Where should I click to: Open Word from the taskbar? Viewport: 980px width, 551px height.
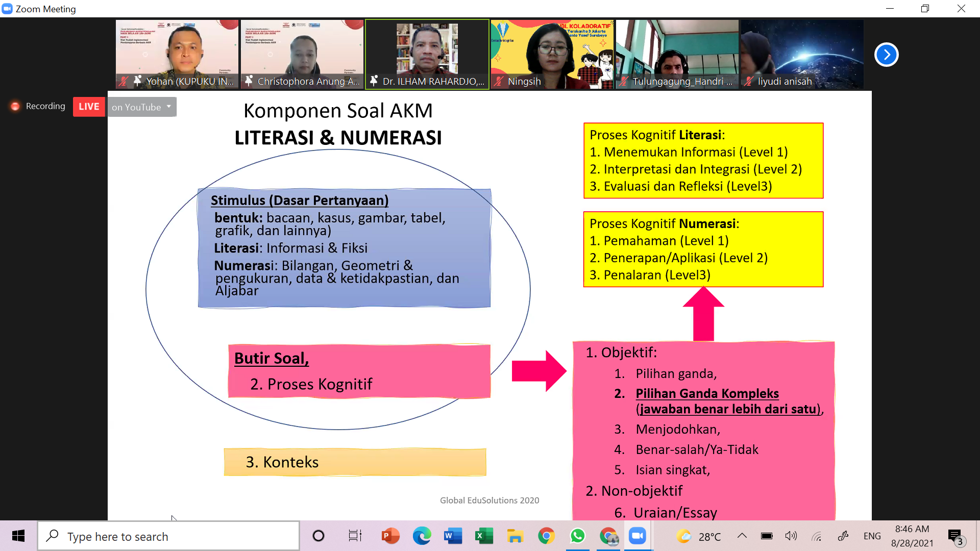453,536
